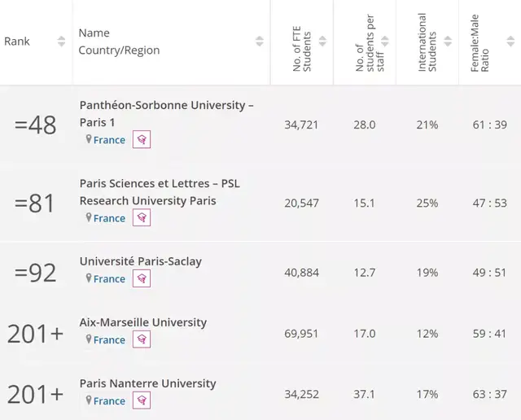Open Aix-Marseille University profile link
This screenshot has width=521, height=420.
143,322
